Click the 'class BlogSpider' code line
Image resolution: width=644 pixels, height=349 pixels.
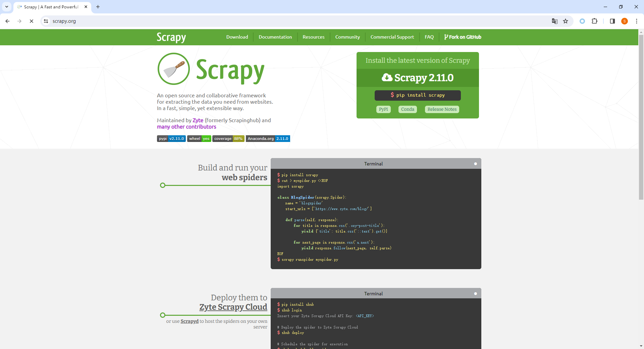point(312,197)
